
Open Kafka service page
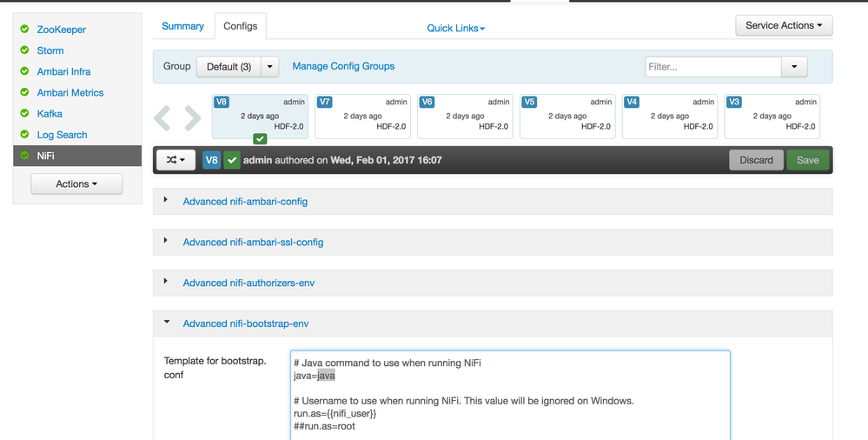point(50,114)
